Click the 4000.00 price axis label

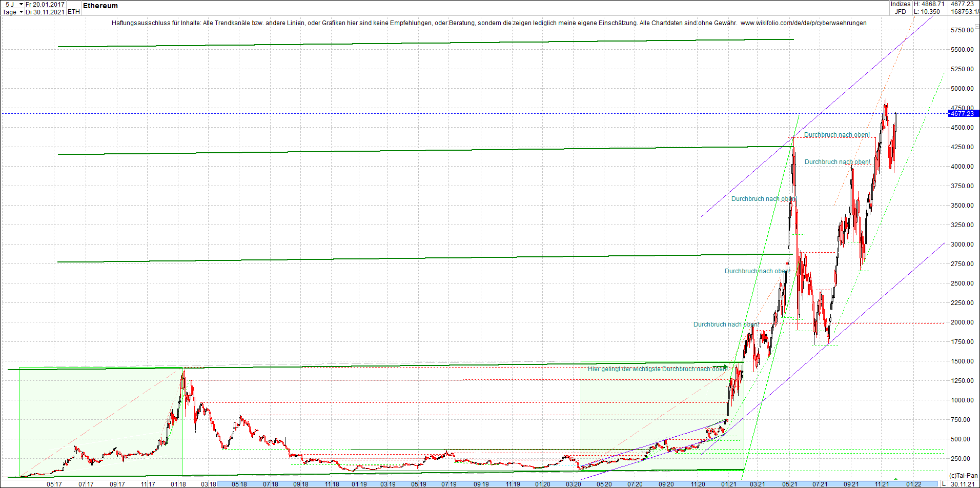[962, 167]
